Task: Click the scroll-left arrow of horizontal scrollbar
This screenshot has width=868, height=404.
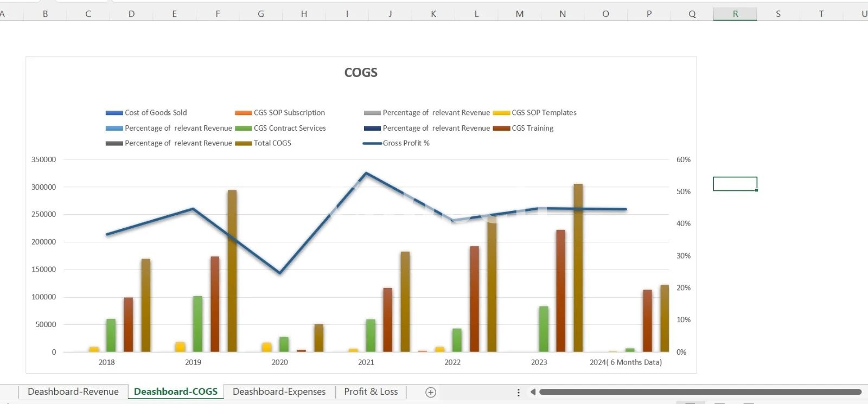Action: 533,392
